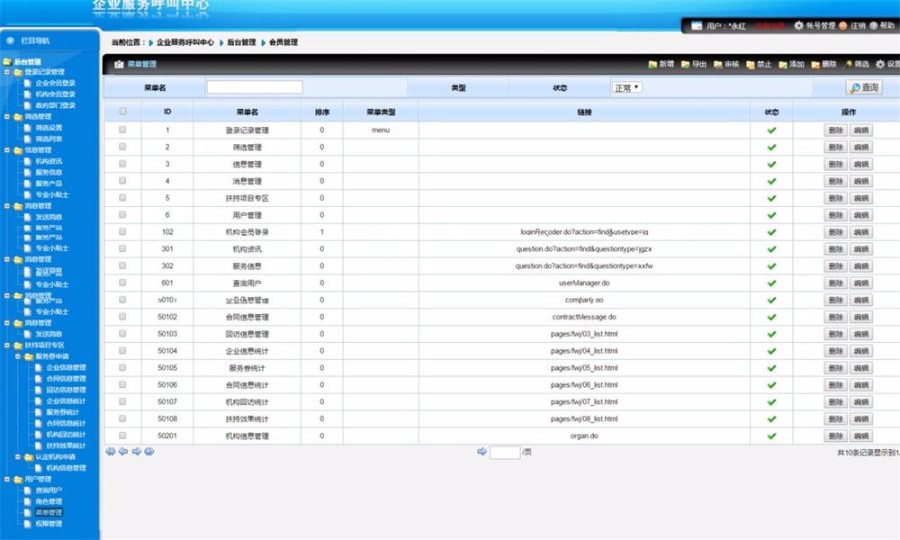Click the document icon next to 企业会员登录
The width and height of the screenshot is (900, 540).
(x=27, y=83)
